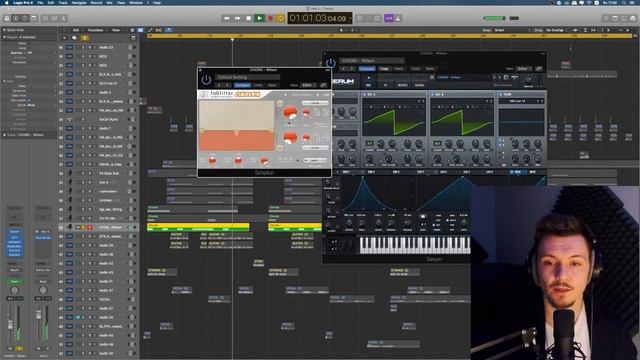Toggle yellow Cycle mode button
The height and width of the screenshot is (360, 640).
(x=280, y=18)
